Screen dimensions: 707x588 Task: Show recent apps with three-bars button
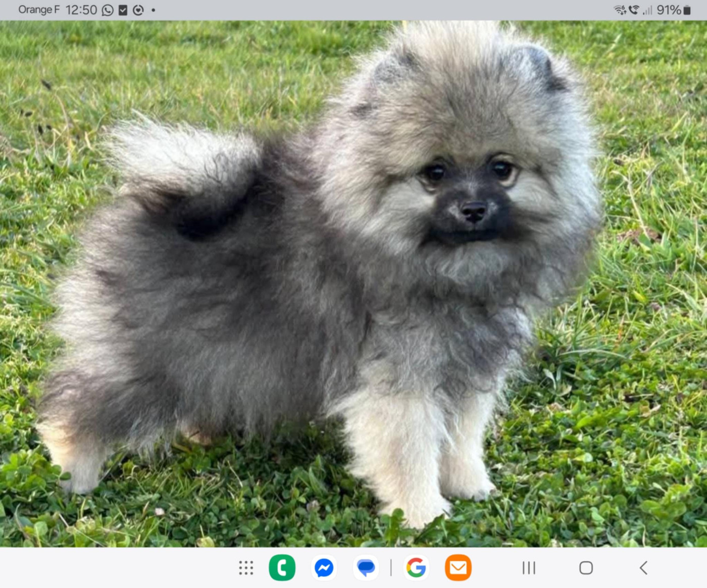529,568
